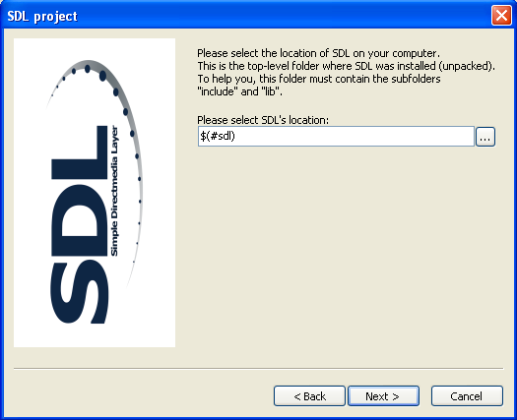Screen dimensions: 517x420
Task: Click the 'Please select SDL's location:' label
Action: point(263,120)
